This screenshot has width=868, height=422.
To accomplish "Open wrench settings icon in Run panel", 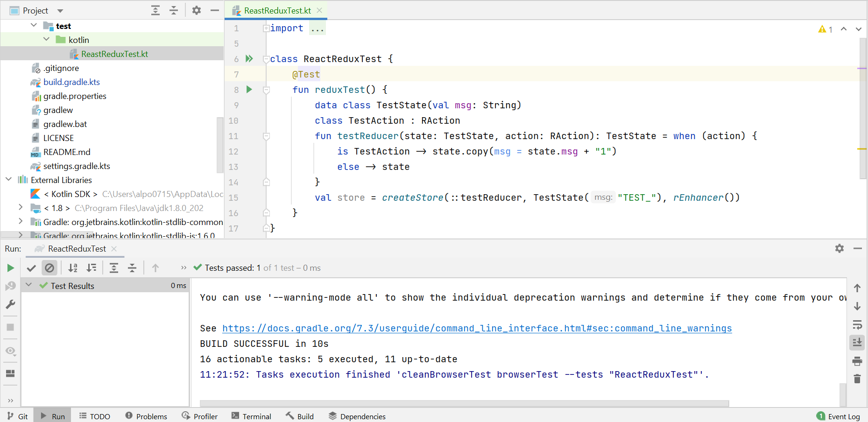I will click(10, 304).
